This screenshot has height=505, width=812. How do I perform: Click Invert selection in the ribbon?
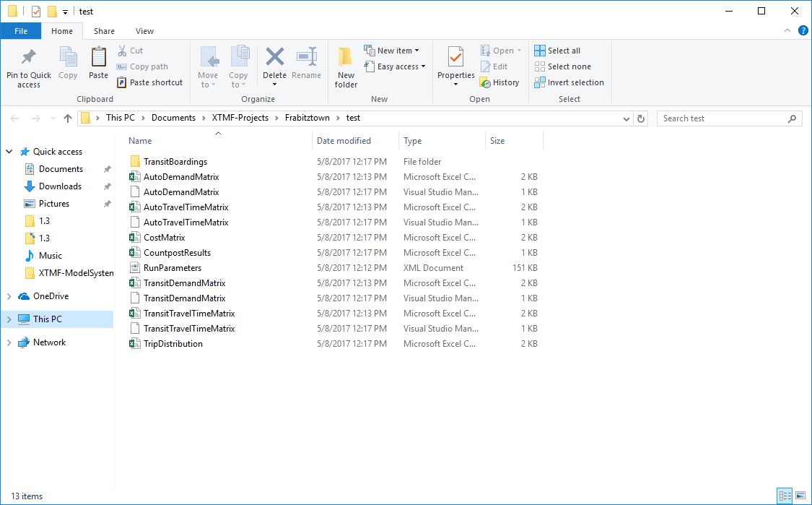pyautogui.click(x=569, y=82)
